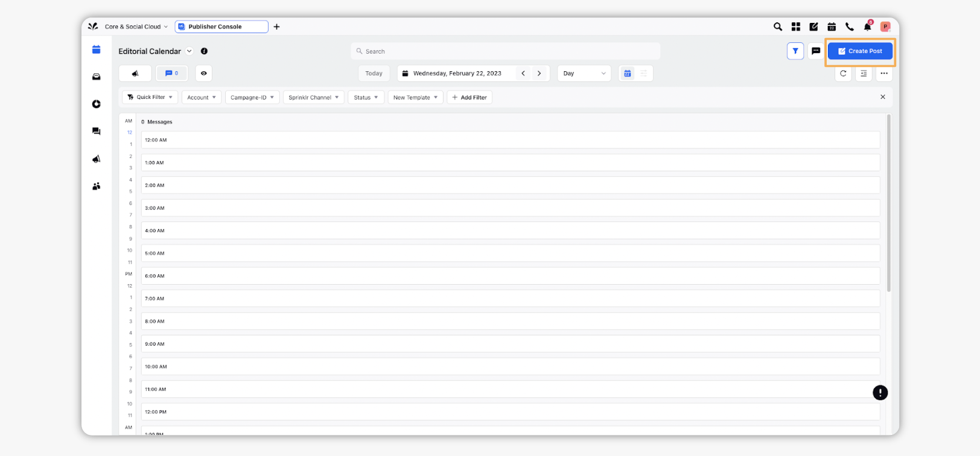Open the Status filter dropdown

(x=366, y=97)
